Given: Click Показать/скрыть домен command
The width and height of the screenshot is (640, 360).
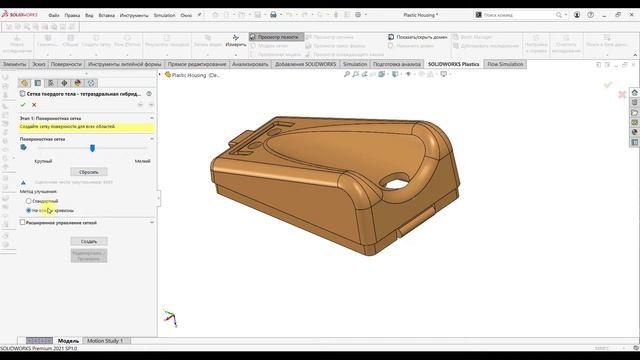Looking at the screenshot, I should (418, 37).
